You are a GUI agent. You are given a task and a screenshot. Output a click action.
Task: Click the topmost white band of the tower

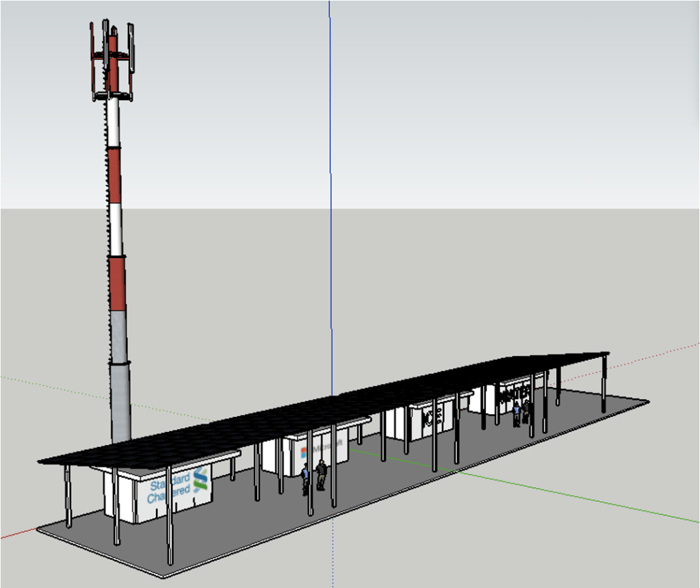114,123
